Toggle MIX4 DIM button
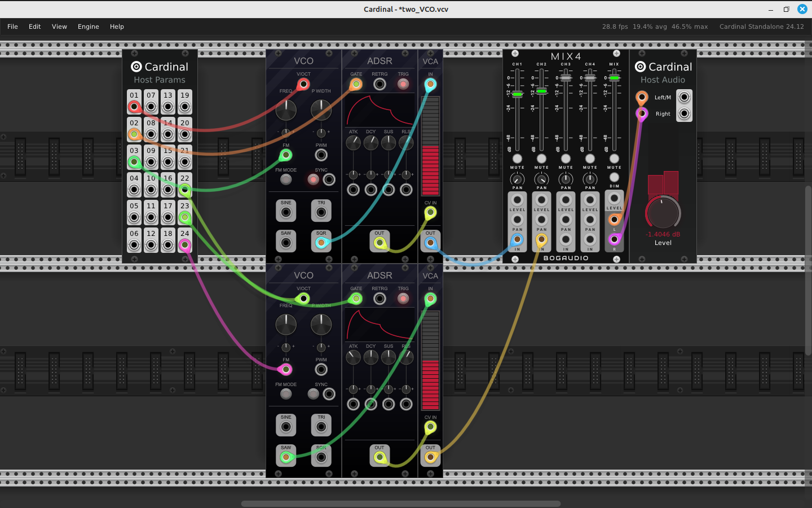812x508 pixels. coord(614,177)
